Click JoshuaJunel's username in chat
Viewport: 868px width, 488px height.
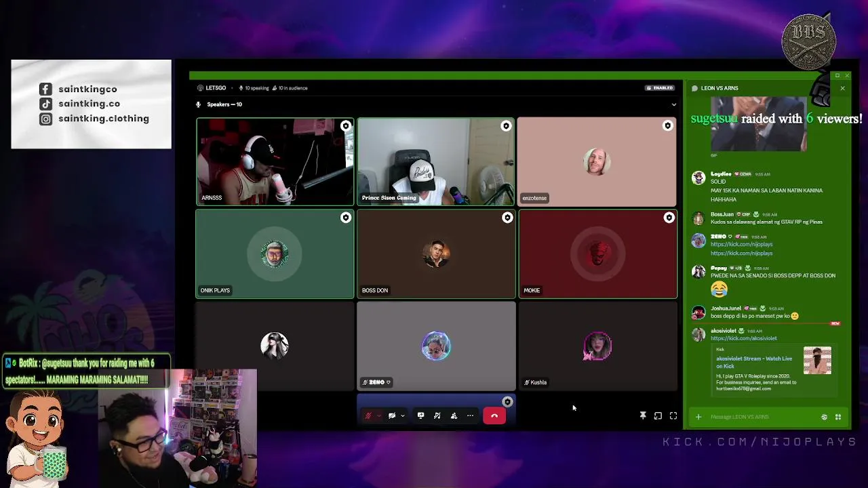[726, 308]
